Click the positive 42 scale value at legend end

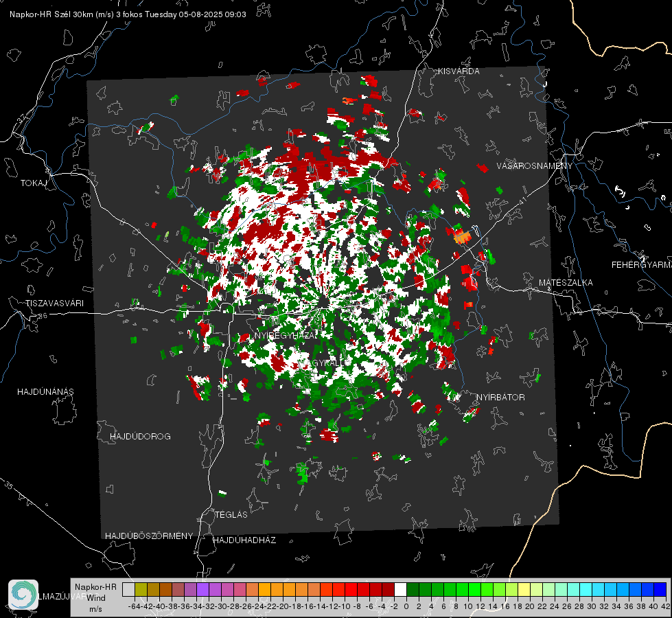click(x=666, y=606)
